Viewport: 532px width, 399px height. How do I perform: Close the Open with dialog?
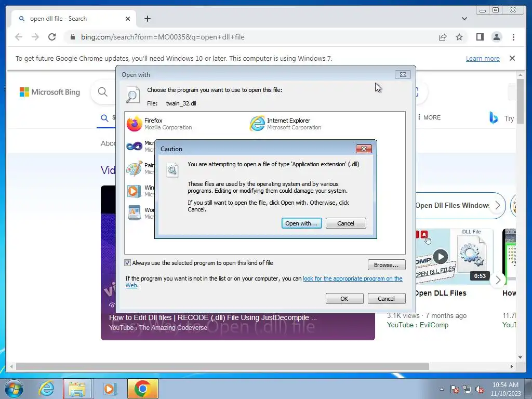click(403, 75)
